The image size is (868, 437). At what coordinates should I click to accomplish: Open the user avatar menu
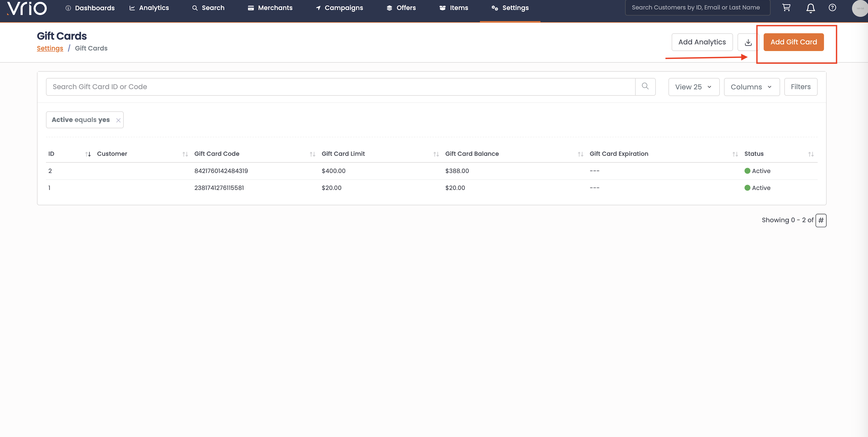click(x=859, y=8)
